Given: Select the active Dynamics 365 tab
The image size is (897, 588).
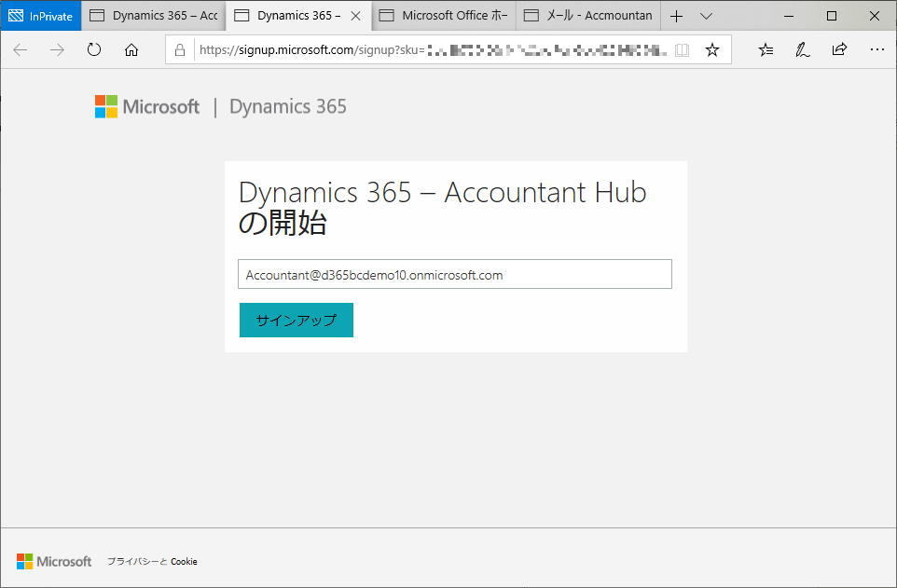Looking at the screenshot, I should coord(299,16).
